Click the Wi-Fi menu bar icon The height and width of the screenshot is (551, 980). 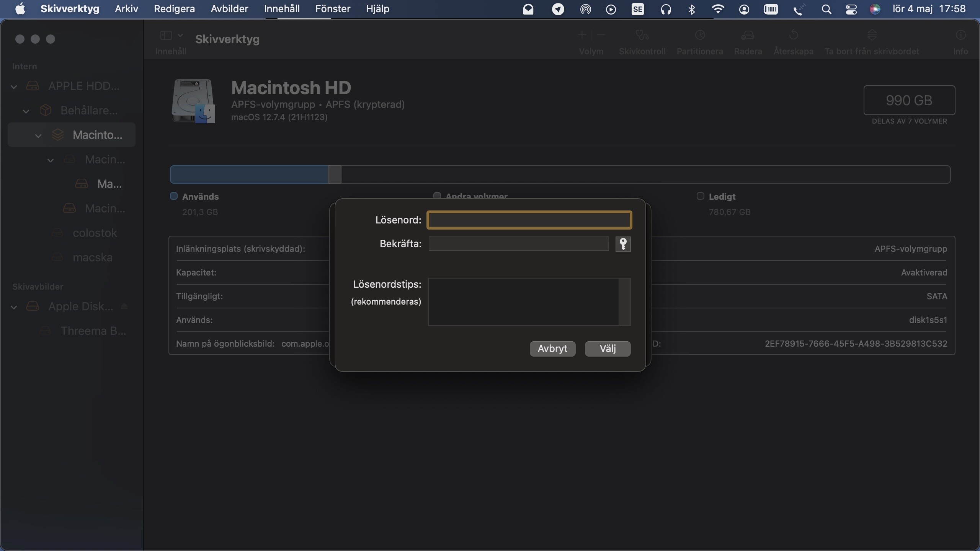[x=718, y=9]
